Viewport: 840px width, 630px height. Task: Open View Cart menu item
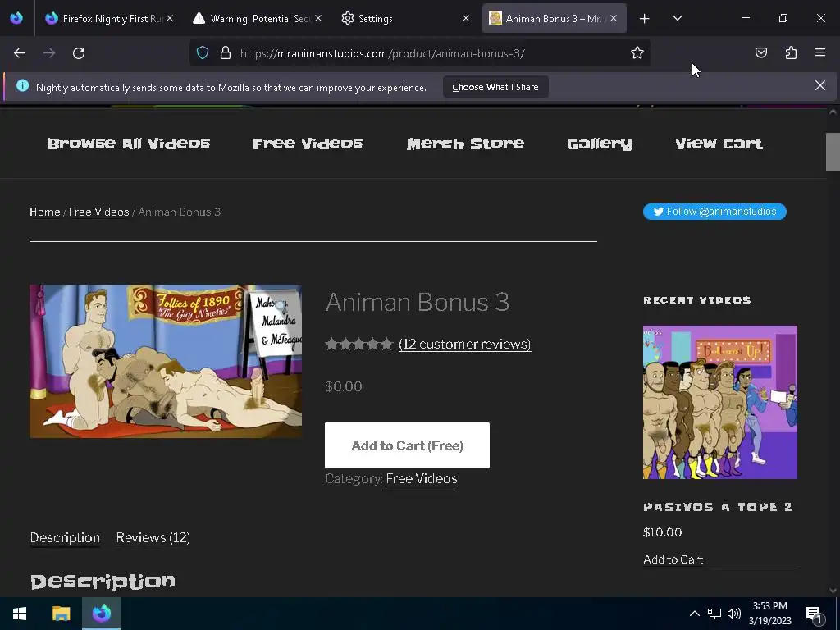click(x=719, y=143)
